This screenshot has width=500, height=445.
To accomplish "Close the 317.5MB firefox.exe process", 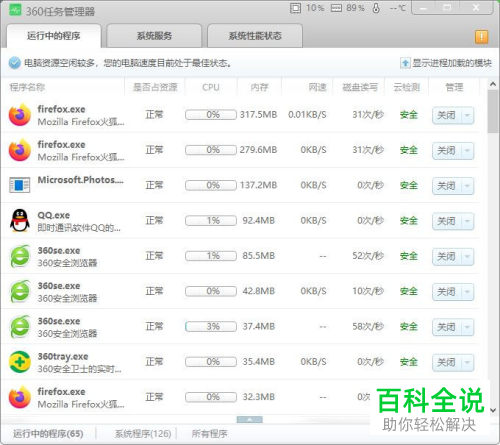I will 446,115.
